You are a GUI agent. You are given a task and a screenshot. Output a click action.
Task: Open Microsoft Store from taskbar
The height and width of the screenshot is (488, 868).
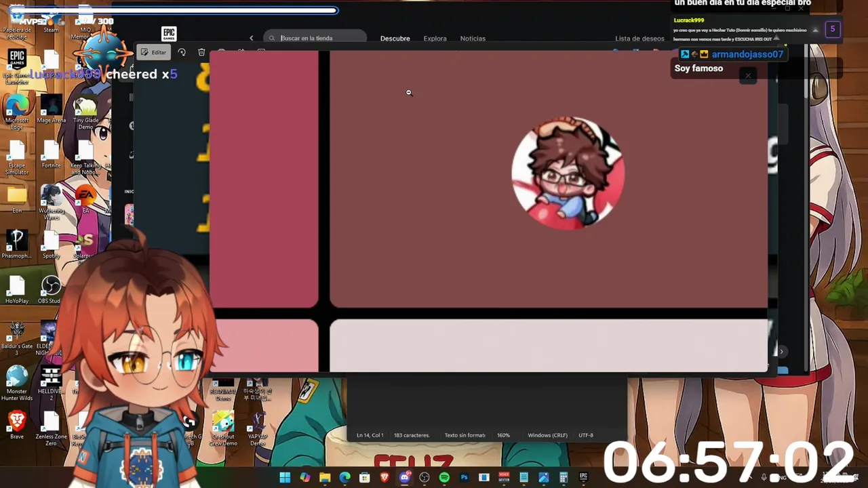click(365, 478)
